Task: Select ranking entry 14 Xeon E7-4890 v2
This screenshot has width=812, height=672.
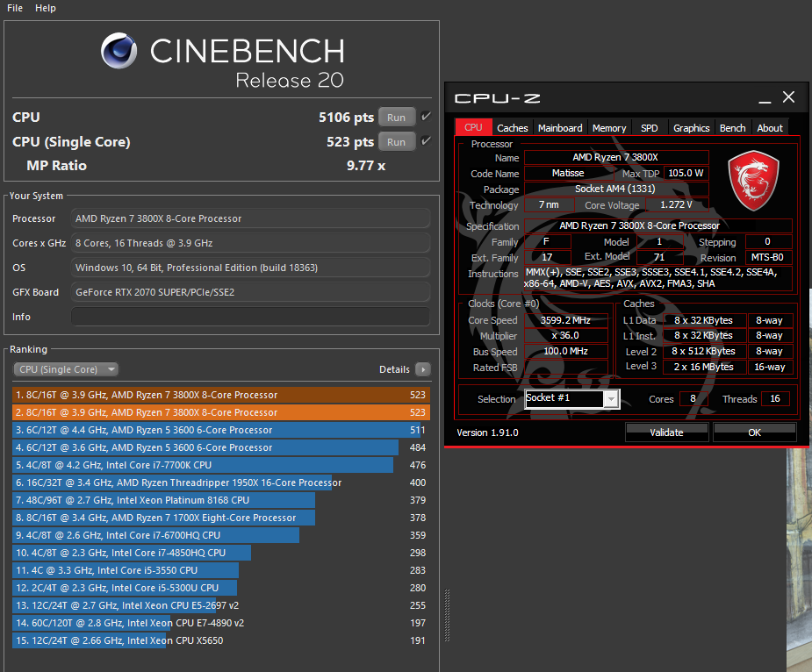Action: 221,623
